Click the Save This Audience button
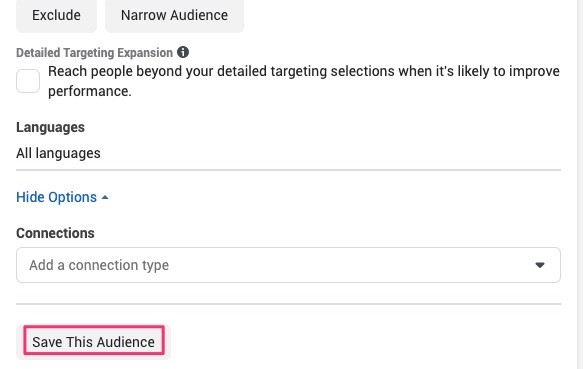This screenshot has width=583, height=369. [93, 342]
